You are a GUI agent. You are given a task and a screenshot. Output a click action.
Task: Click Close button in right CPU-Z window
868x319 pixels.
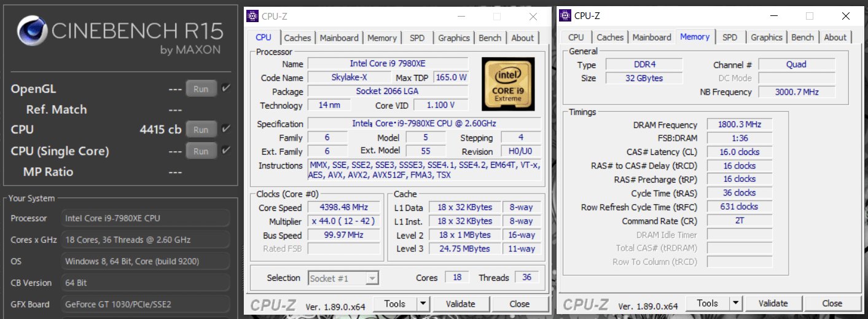[832, 303]
